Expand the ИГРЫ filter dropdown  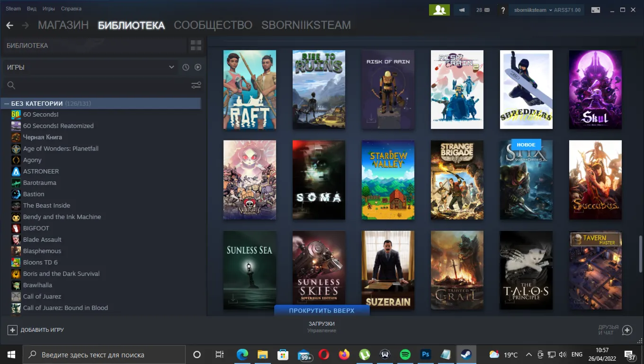click(x=91, y=67)
